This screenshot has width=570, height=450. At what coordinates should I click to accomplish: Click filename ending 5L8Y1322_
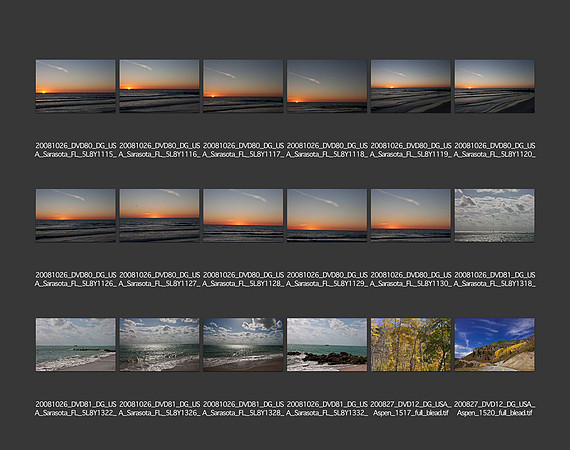76,409
